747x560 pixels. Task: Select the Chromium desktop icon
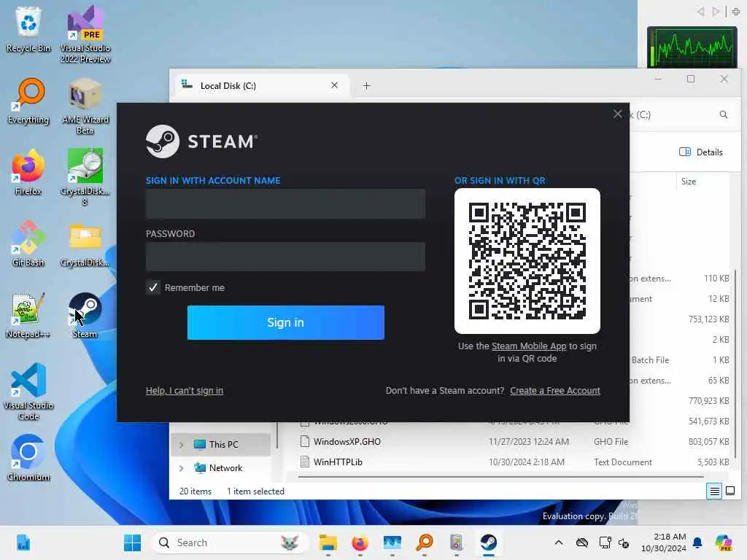click(28, 458)
